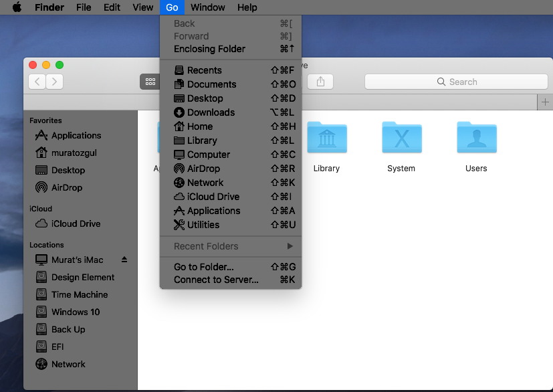
Task: Select Back Up drive in sidebar
Action: [80, 329]
